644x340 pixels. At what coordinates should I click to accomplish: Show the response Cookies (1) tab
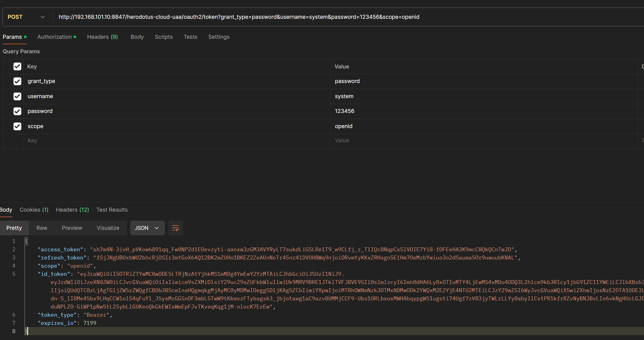[34, 210]
